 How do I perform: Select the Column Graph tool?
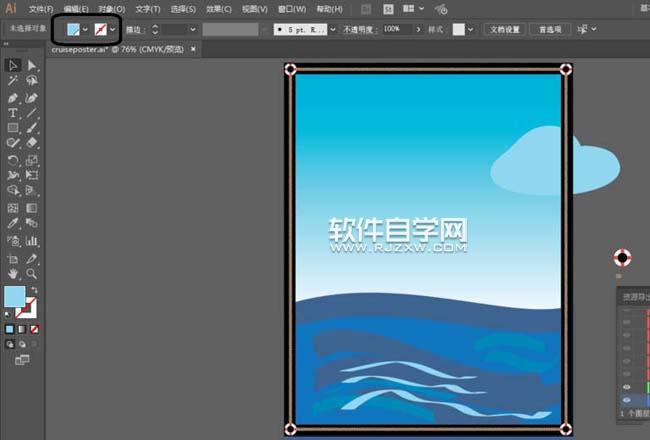click(32, 241)
